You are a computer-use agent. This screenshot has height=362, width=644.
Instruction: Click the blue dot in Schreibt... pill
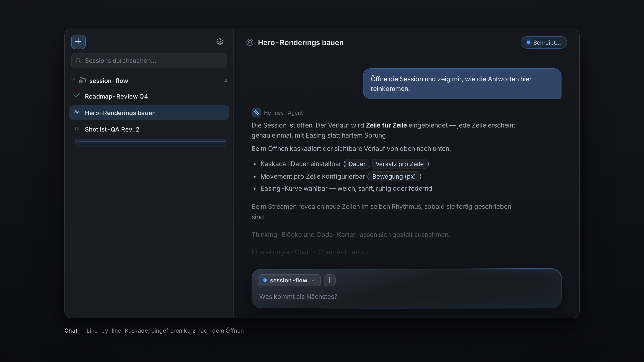528,42
